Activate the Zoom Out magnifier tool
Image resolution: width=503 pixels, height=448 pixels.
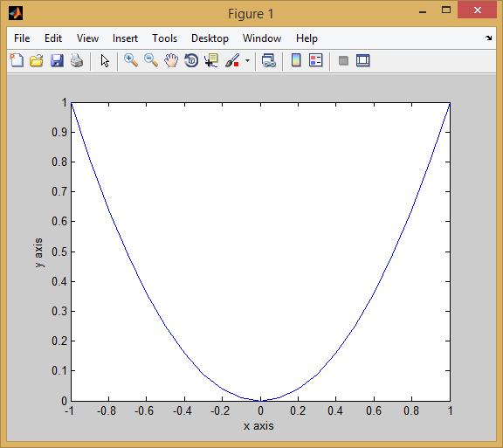tap(151, 60)
